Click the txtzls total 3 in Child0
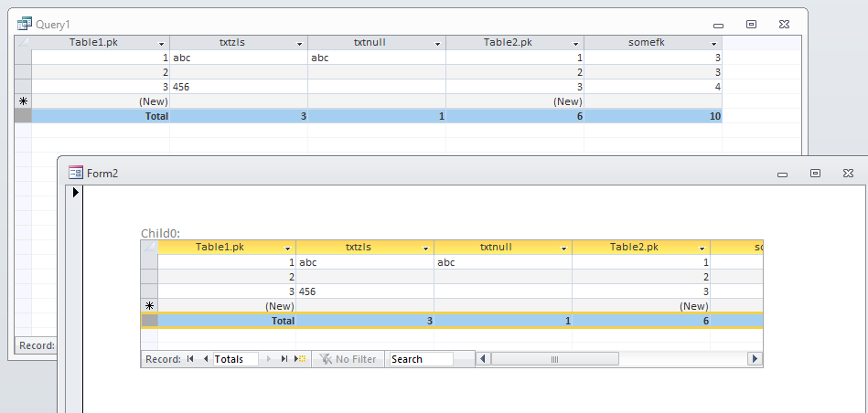This screenshot has width=868, height=413. [x=365, y=321]
